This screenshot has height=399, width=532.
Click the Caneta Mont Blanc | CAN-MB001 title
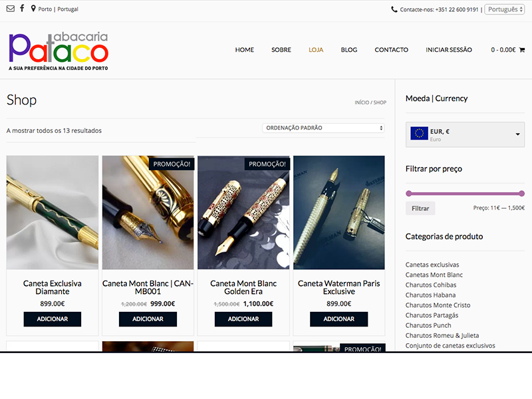(148, 287)
